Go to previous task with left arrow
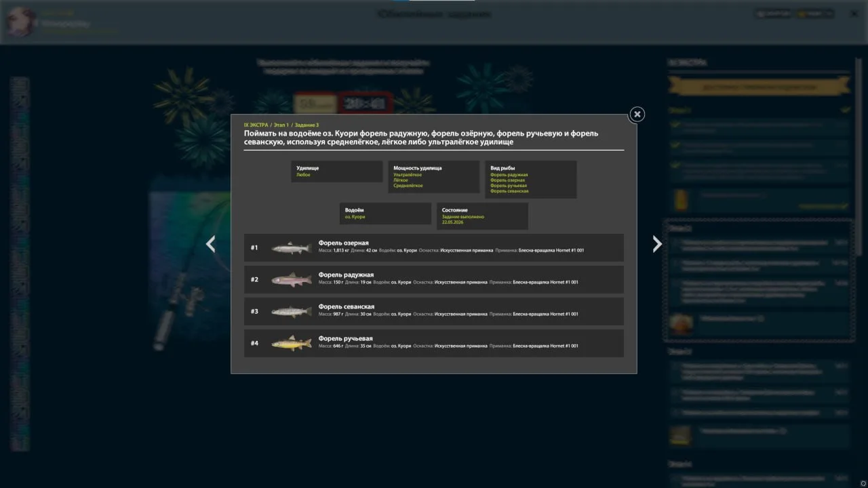 click(211, 244)
